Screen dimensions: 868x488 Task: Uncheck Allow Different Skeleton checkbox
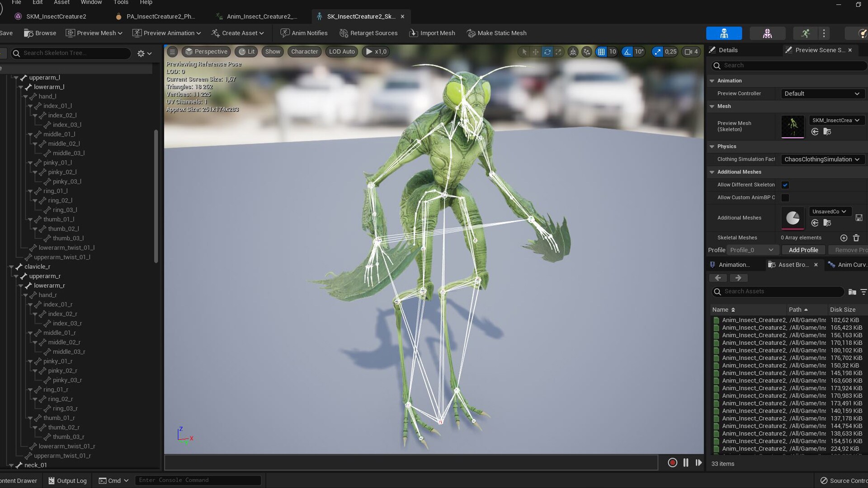click(x=785, y=185)
